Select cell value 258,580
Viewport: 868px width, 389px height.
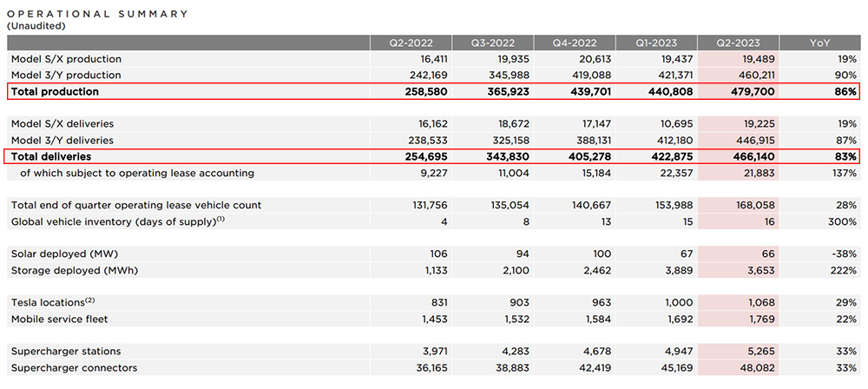click(x=424, y=91)
